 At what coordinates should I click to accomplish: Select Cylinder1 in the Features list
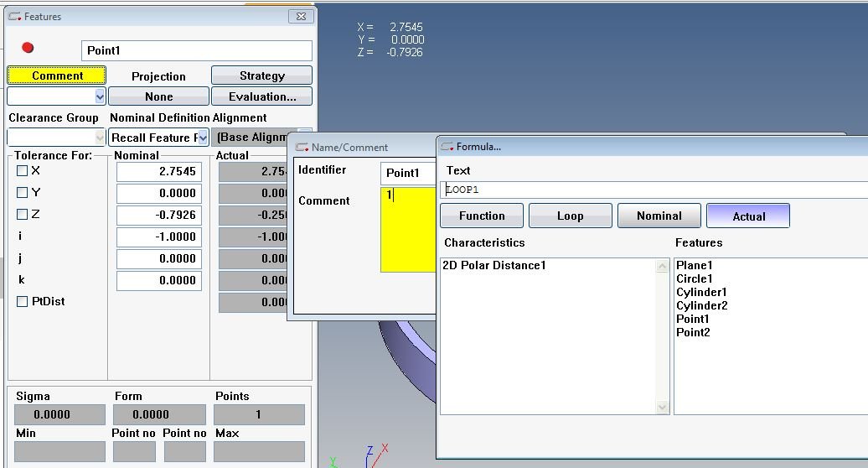(x=701, y=292)
